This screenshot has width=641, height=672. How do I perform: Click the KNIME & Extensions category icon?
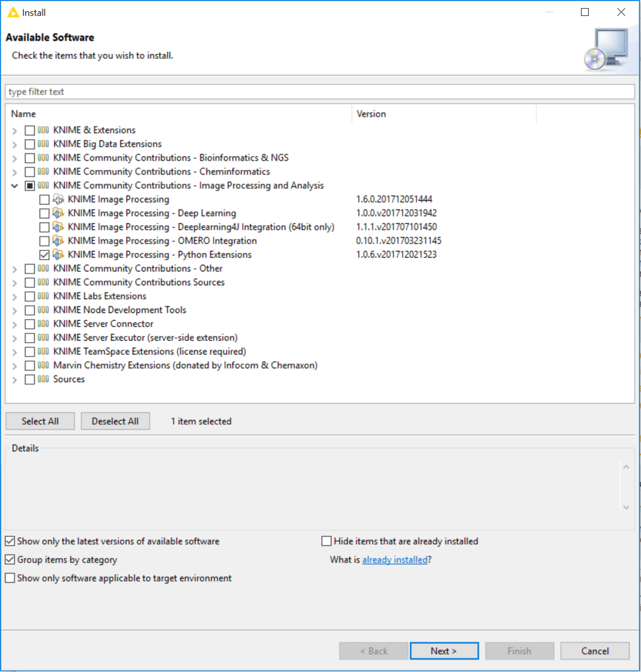[43, 130]
